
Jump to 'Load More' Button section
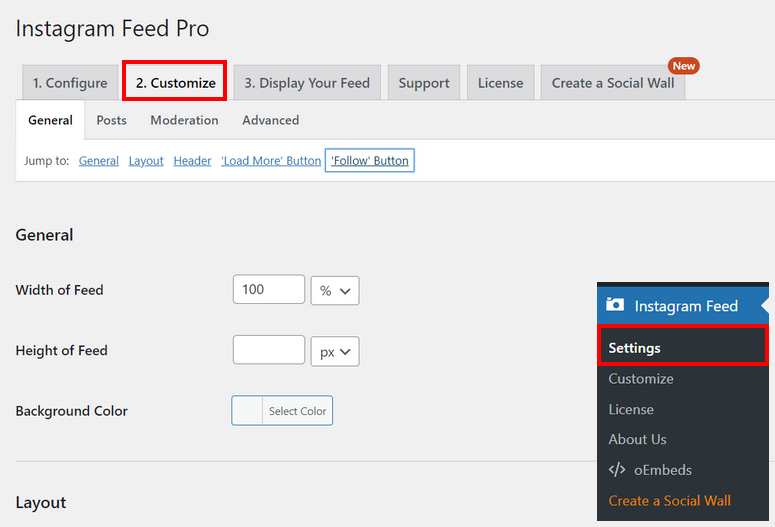point(271,161)
